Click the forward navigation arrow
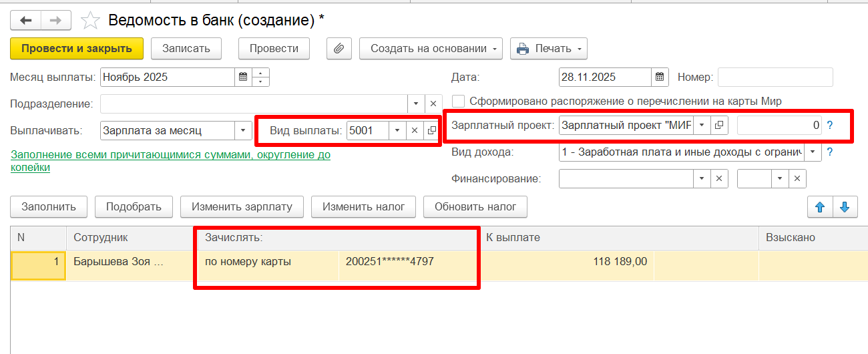The width and height of the screenshot is (868, 354). (x=56, y=21)
